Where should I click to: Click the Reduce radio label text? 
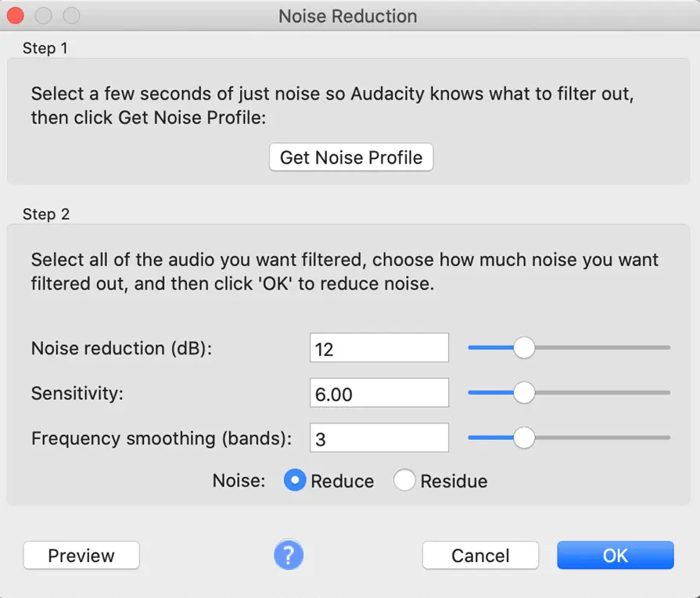[343, 481]
